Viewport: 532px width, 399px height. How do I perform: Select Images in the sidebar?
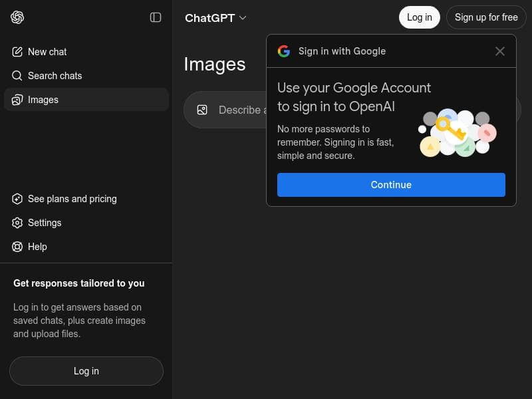[86, 100]
